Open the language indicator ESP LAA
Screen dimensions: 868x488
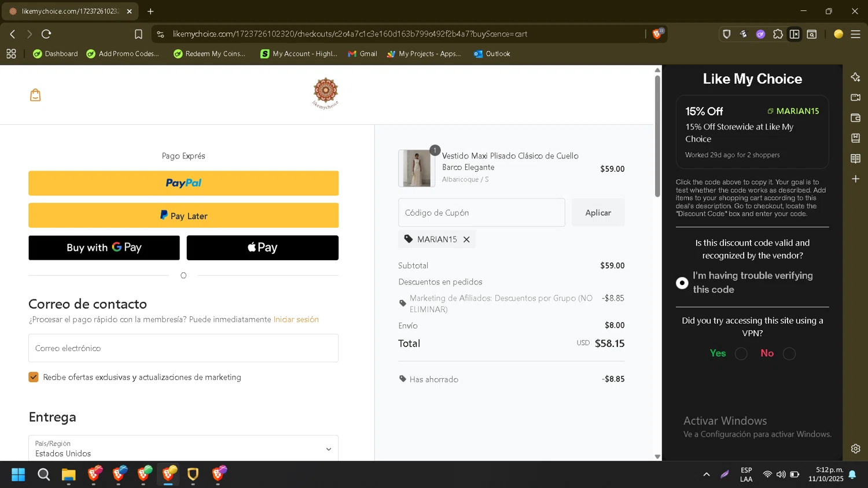[746, 475]
